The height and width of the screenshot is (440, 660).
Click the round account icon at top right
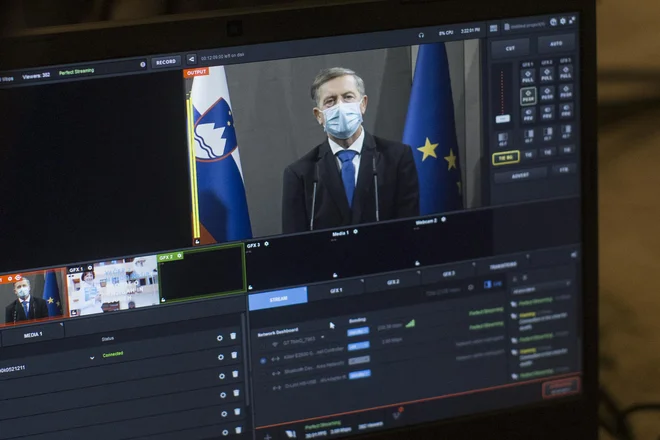554,22
